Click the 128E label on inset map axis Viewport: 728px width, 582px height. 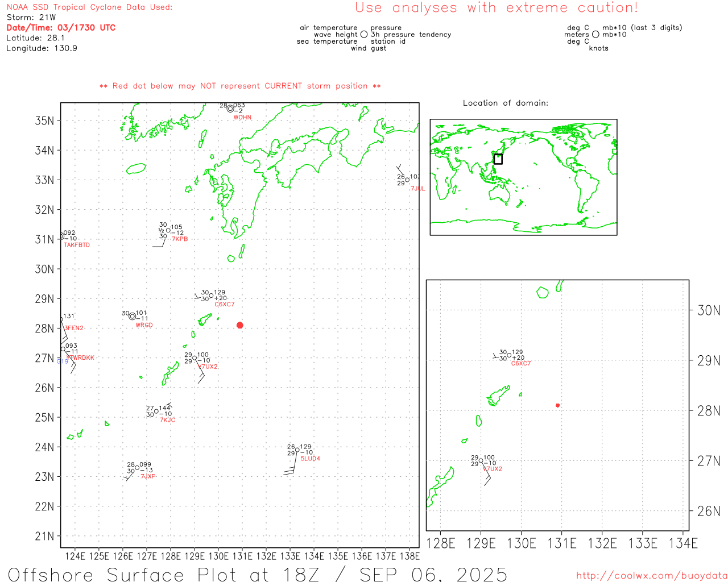441,543
